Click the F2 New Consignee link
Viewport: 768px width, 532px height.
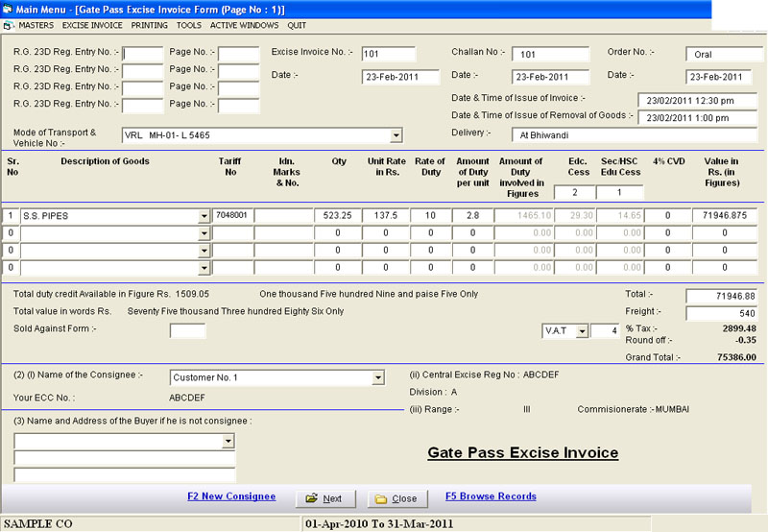[231, 496]
